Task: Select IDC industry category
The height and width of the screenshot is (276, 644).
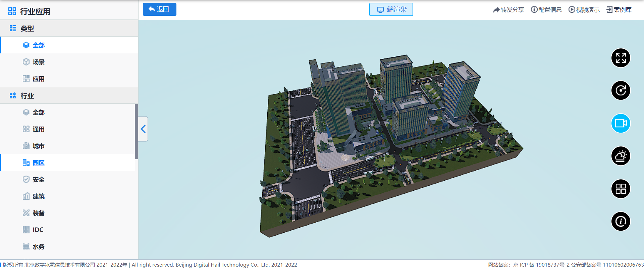Action: pos(67,230)
